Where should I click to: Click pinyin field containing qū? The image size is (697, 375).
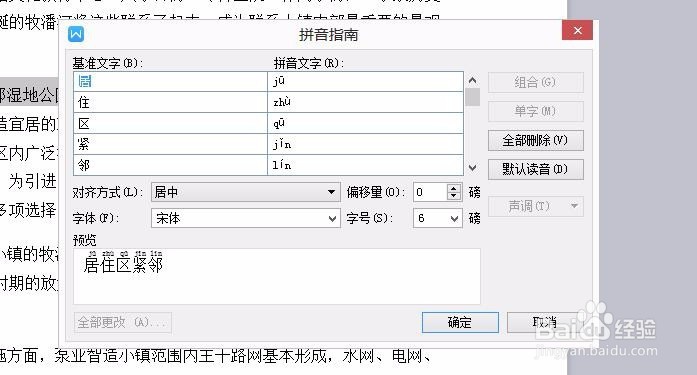click(x=365, y=124)
